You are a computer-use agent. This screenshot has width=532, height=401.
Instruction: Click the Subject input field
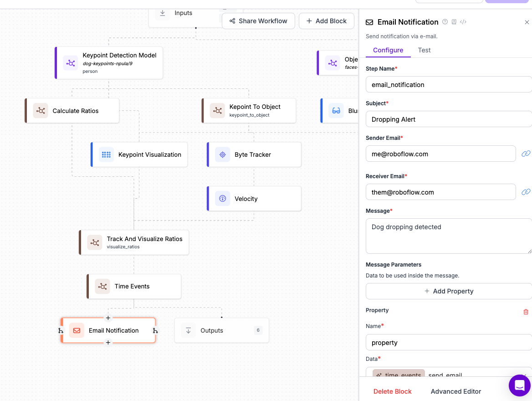(449, 119)
